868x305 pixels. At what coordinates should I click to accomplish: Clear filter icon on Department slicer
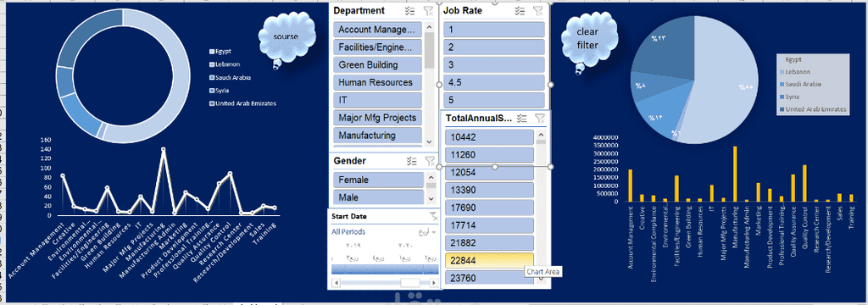pos(428,10)
